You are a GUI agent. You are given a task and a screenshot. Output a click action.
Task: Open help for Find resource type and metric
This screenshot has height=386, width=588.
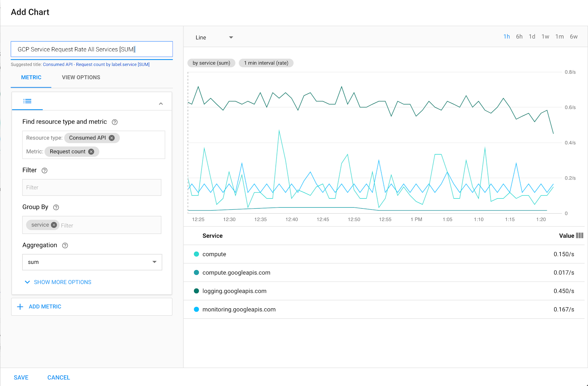coord(114,122)
